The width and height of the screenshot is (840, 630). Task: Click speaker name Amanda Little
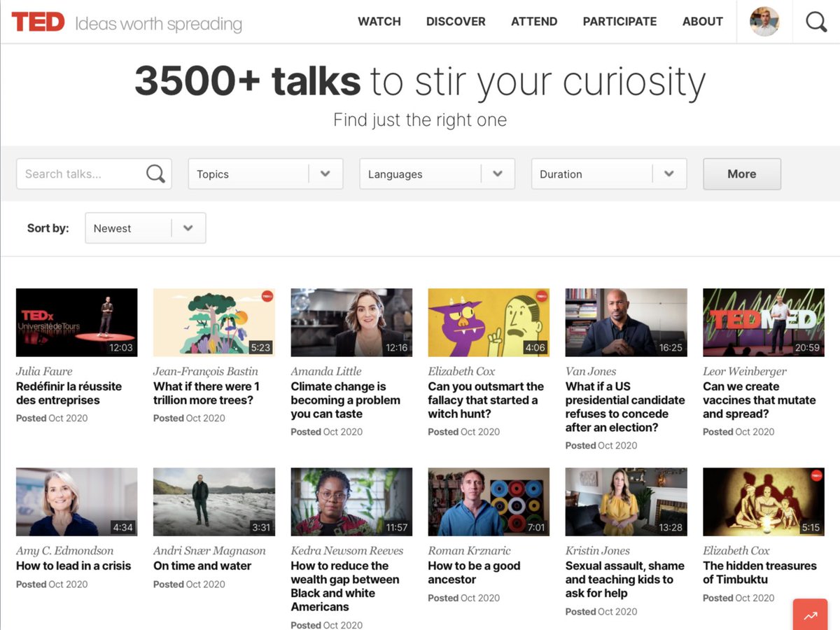(327, 371)
